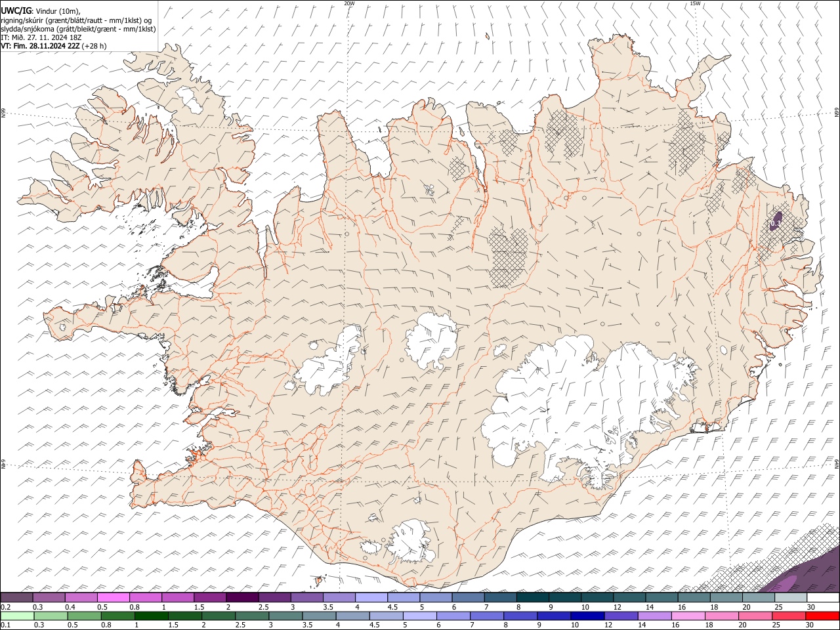The width and height of the screenshot is (840, 630).
Task: Pick the lower scale swatch labeled 7
Action: point(486,616)
